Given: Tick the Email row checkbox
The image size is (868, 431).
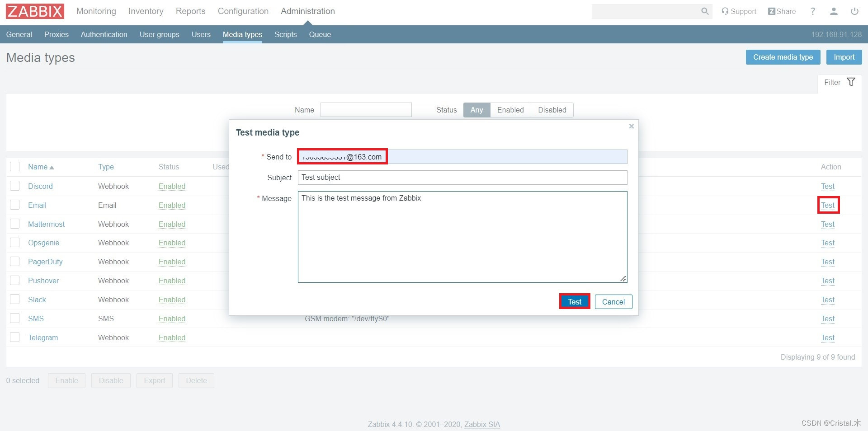Looking at the screenshot, I should (x=14, y=205).
